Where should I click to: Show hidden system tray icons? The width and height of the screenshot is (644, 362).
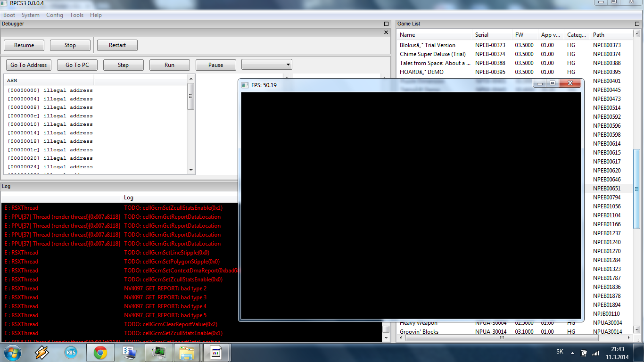[x=572, y=352]
